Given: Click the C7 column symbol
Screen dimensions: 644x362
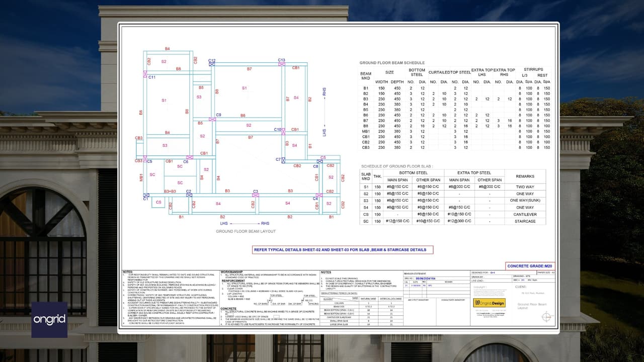Looking at the screenshot, I should point(284,160).
